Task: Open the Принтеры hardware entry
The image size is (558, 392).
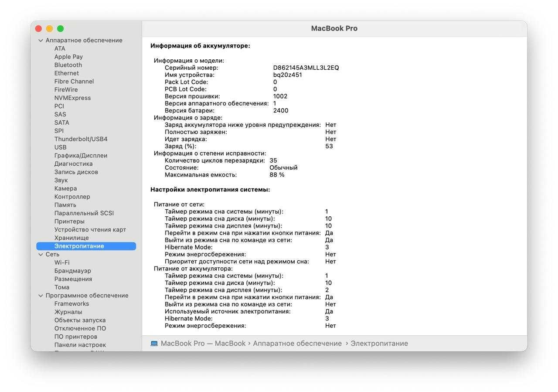Action: click(69, 222)
